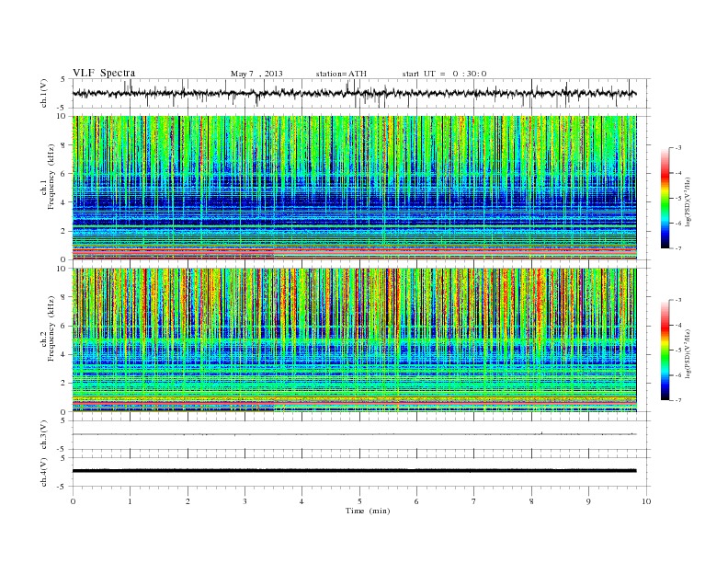The width and height of the screenshot is (728, 563).
Task: Click the "station=ATH" header text
Action: coord(341,74)
